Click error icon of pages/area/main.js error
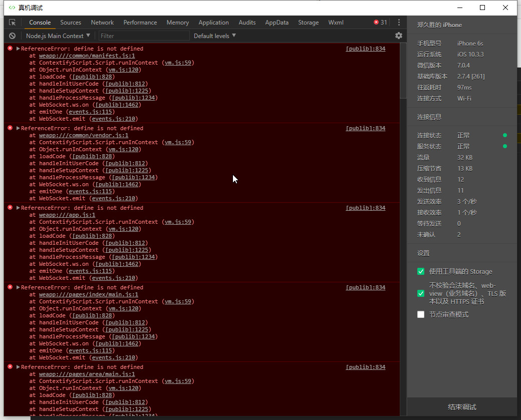 (x=10, y=367)
